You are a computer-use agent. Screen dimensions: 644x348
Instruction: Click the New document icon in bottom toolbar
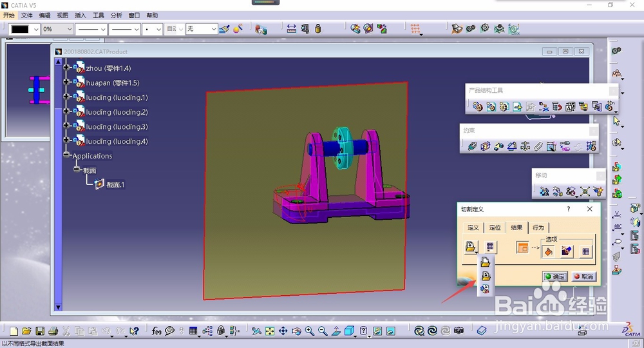[14, 331]
